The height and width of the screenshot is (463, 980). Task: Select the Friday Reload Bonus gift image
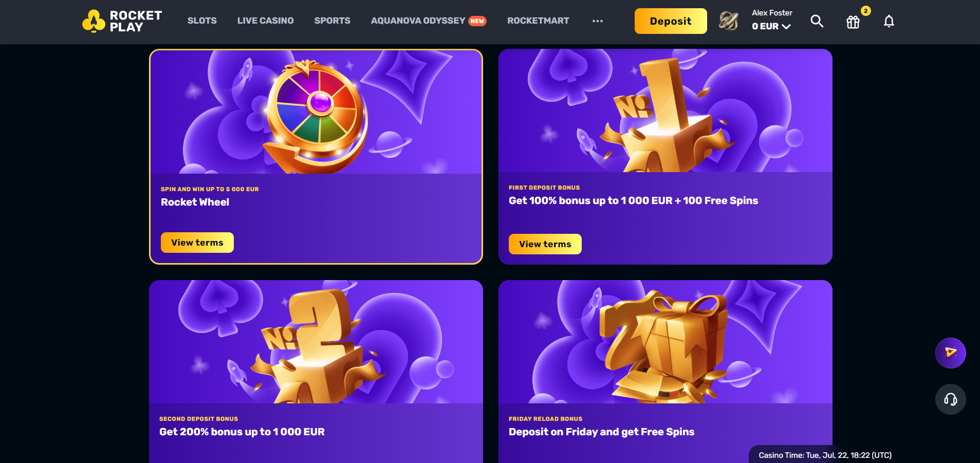click(x=665, y=342)
